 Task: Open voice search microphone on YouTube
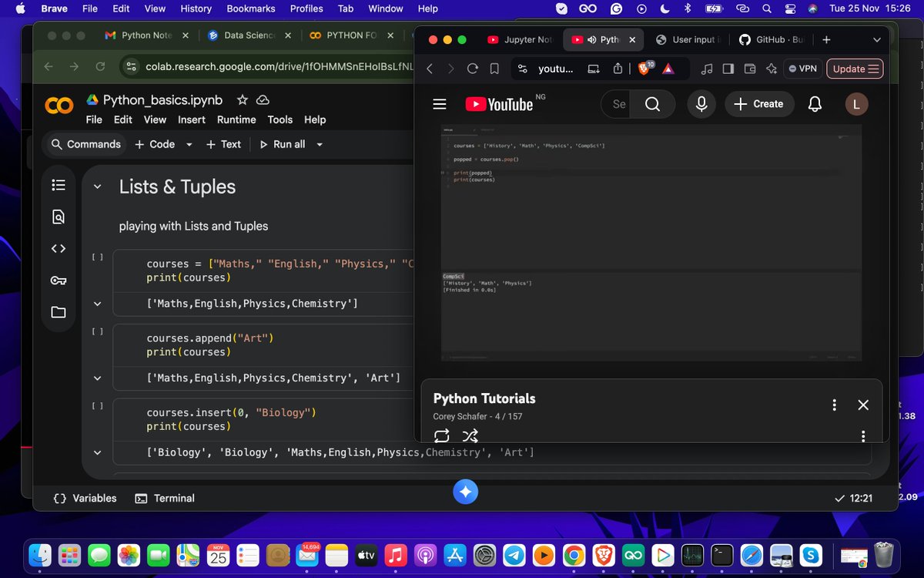tap(701, 103)
